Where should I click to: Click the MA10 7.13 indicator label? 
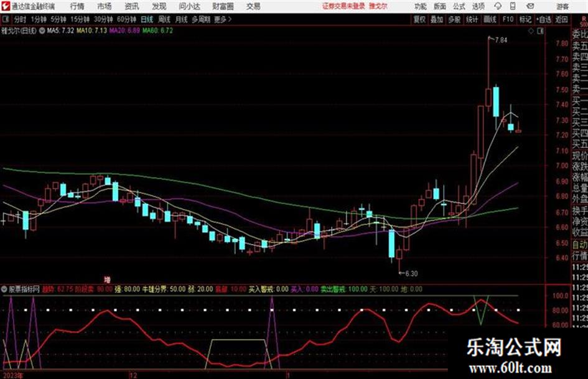click(x=92, y=30)
